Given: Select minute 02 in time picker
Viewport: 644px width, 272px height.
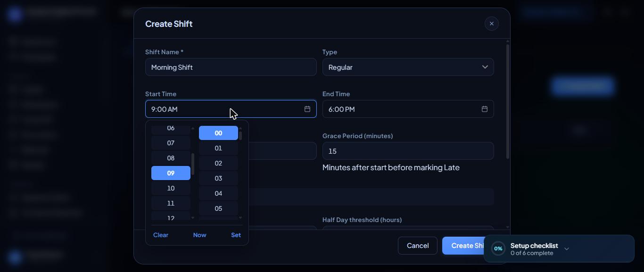Looking at the screenshot, I should click(218, 163).
